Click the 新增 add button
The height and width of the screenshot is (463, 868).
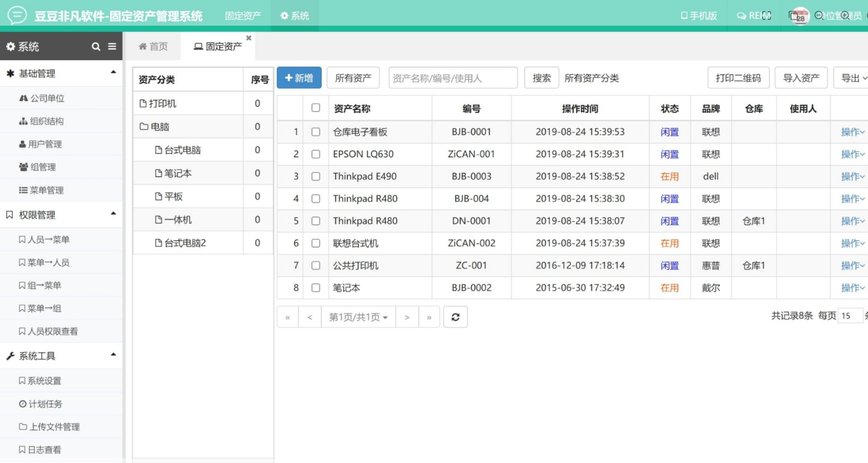pyautogui.click(x=299, y=78)
